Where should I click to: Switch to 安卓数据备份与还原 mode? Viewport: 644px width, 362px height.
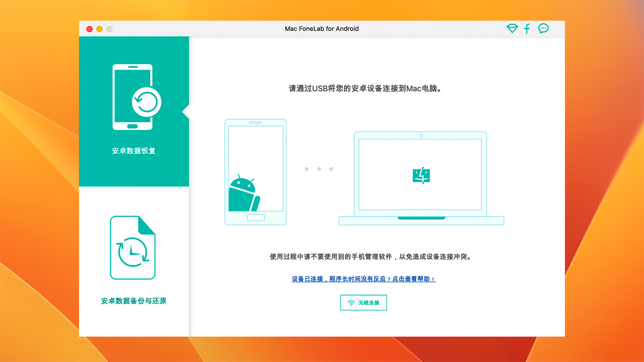point(134,302)
